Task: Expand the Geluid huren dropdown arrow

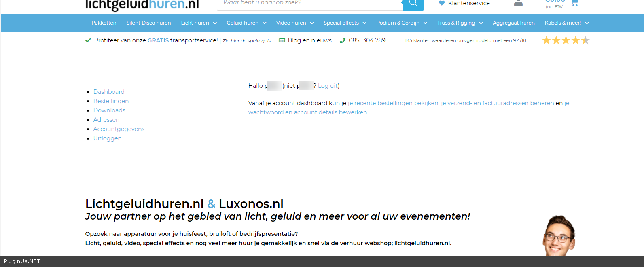Action: 265,23
